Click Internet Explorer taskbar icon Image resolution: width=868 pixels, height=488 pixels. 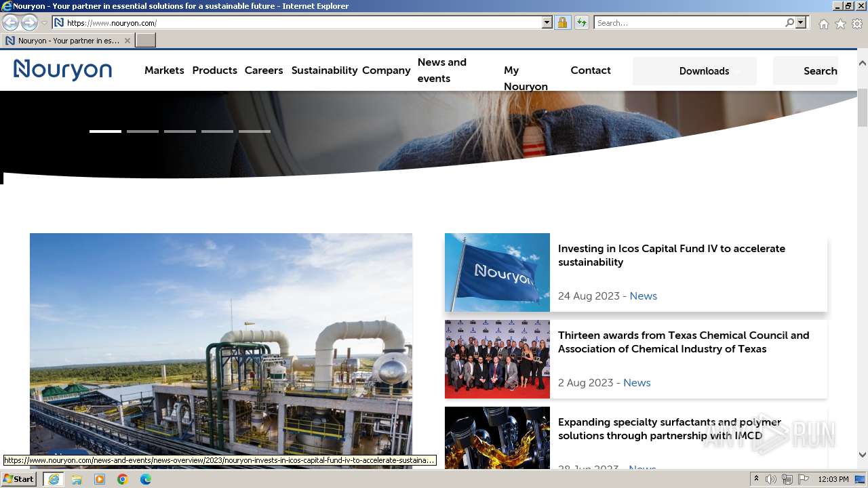pos(53,479)
